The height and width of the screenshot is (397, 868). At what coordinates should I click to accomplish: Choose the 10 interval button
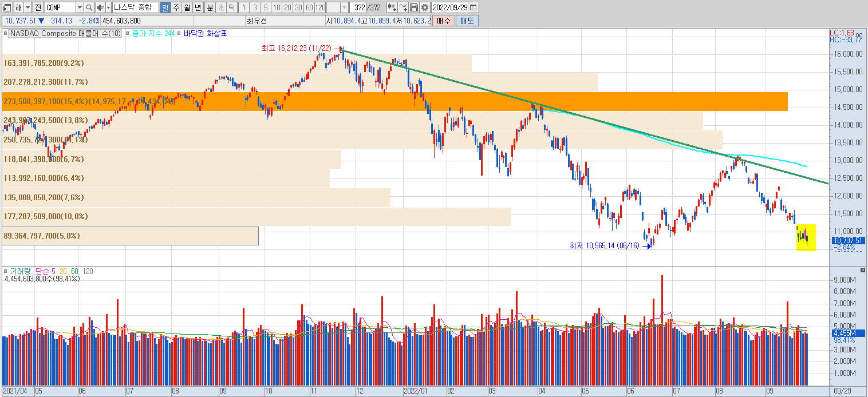tap(276, 7)
